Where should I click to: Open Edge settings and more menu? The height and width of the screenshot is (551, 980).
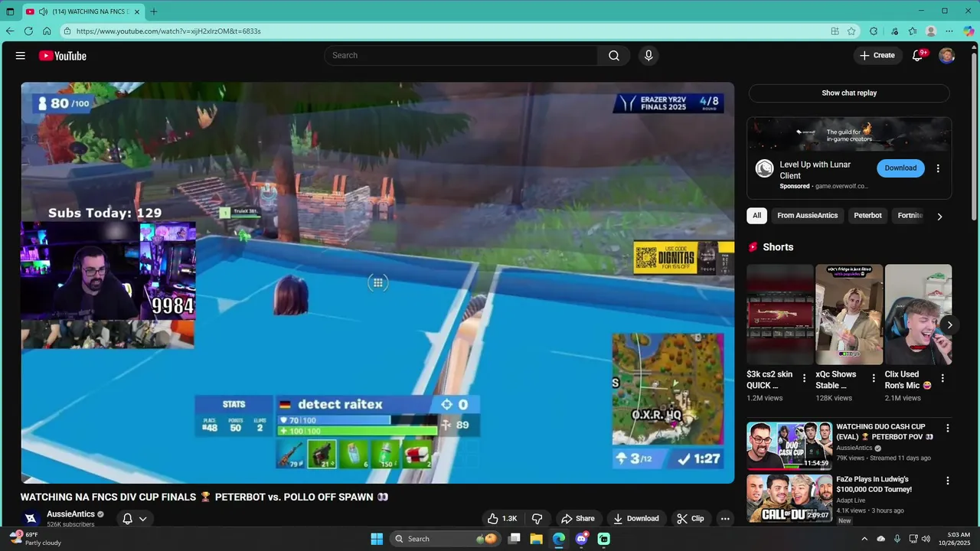(949, 31)
